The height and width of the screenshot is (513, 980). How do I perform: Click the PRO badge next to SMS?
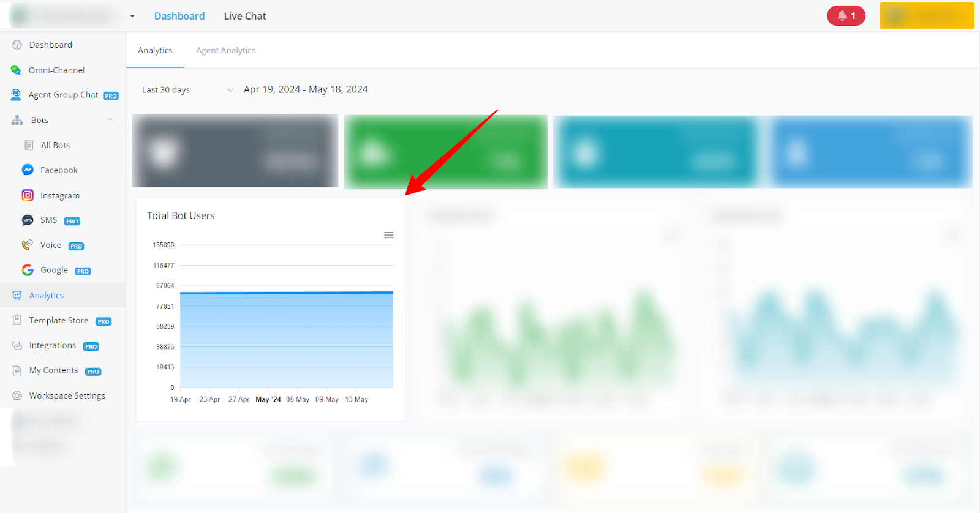(72, 222)
